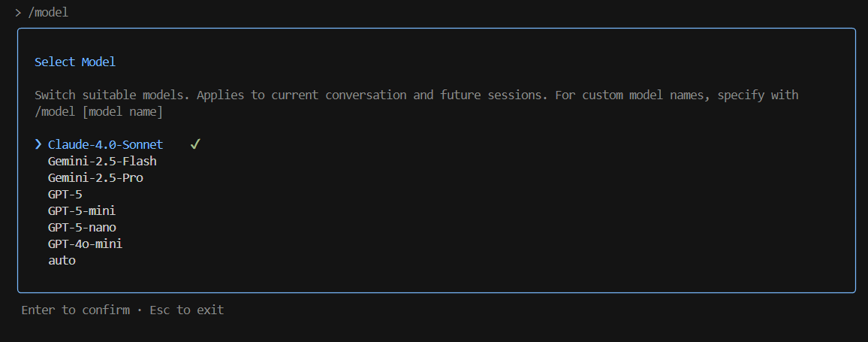Viewport: 868px width, 342px height.
Task: Choose the Gemini-2.5-Flash model
Action: (102, 161)
